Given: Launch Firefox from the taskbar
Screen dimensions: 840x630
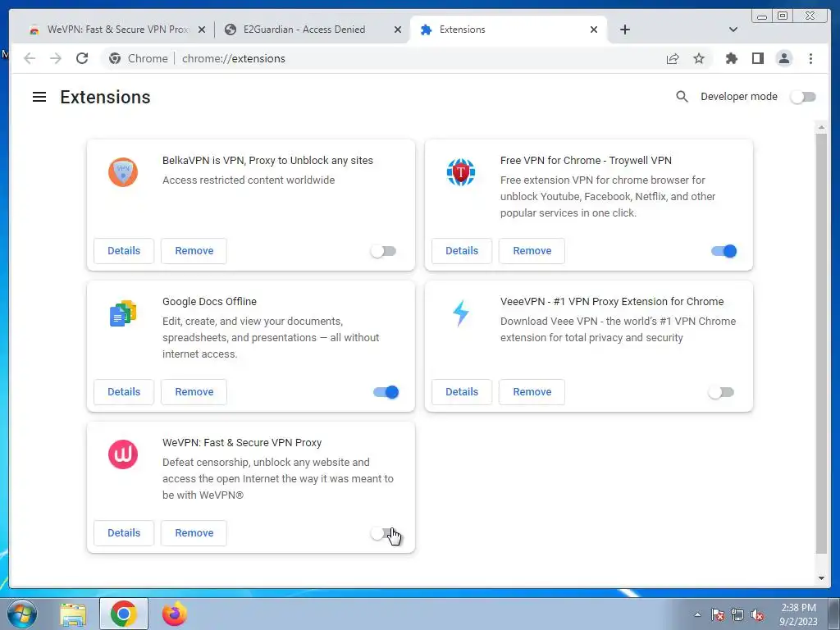Looking at the screenshot, I should pos(174,614).
